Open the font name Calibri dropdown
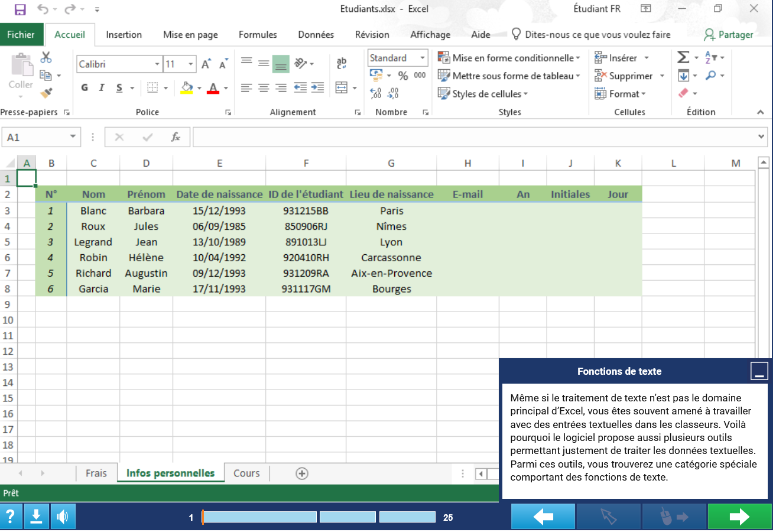776x532 pixels. point(157,64)
